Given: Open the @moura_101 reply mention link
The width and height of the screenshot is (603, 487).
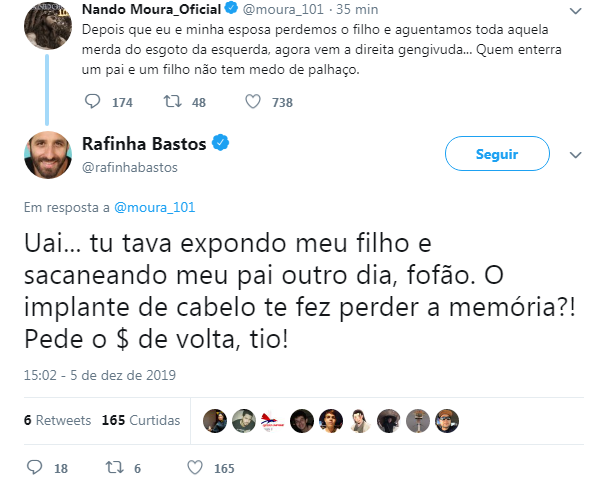Looking at the screenshot, I should click(155, 207).
